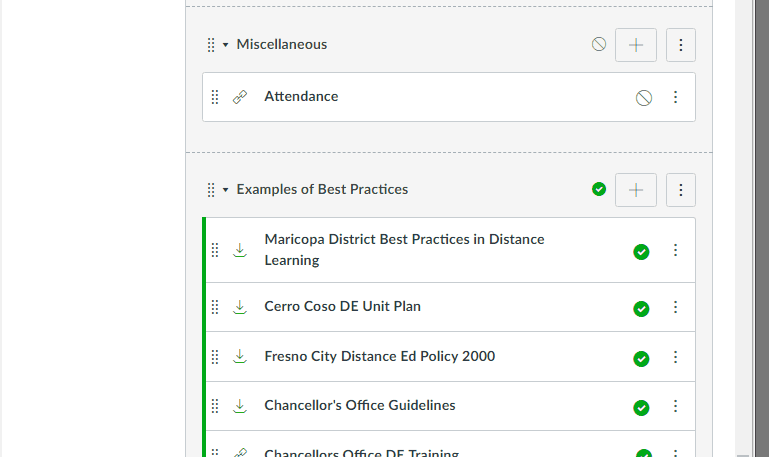Click the download icon beside Cerro Coso DE Unit Plan
Viewport: 769px width, 457px height.
click(240, 307)
